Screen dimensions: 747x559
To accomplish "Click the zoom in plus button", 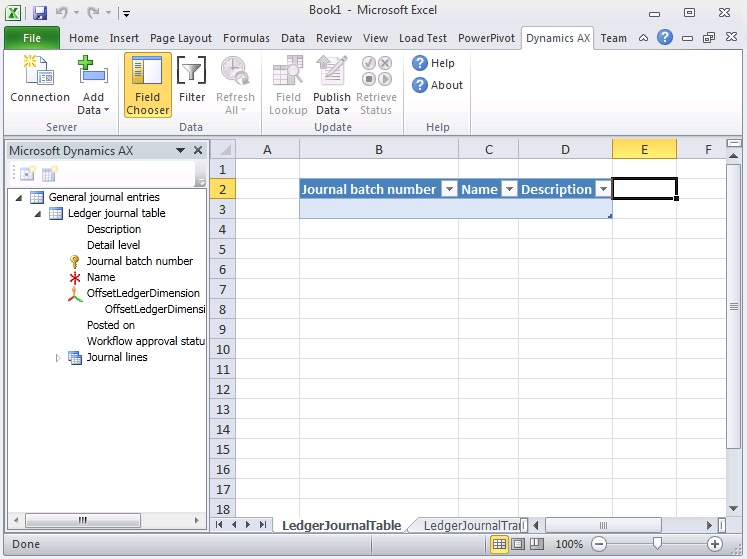I will click(715, 544).
